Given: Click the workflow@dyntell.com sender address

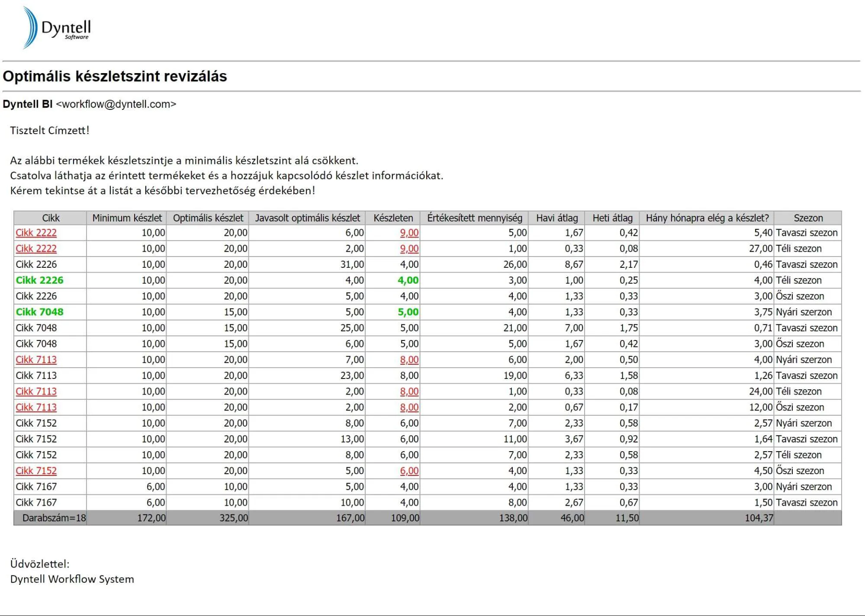Looking at the screenshot, I should pyautogui.click(x=116, y=104).
